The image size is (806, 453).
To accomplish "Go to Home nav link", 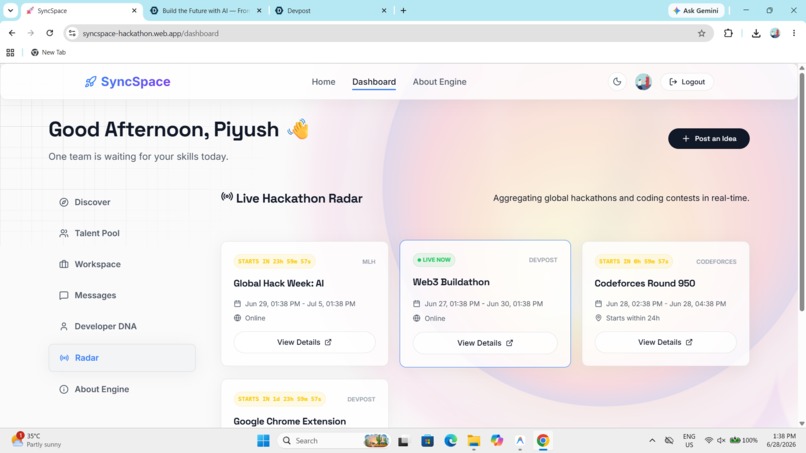I will (x=323, y=82).
